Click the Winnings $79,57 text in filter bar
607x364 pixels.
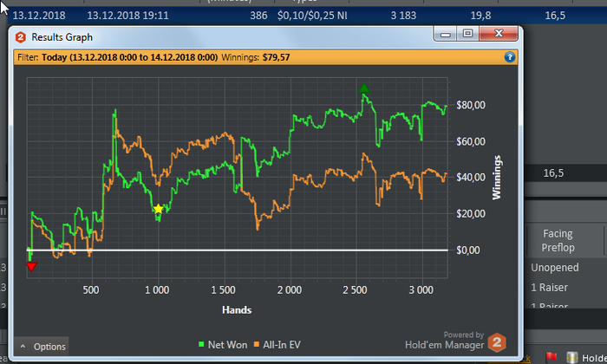[256, 58]
